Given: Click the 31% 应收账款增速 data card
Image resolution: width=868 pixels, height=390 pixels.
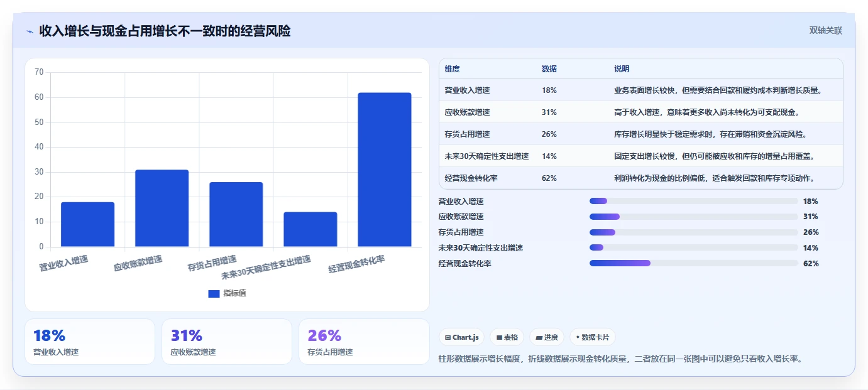Looking at the screenshot, I should (x=227, y=342).
